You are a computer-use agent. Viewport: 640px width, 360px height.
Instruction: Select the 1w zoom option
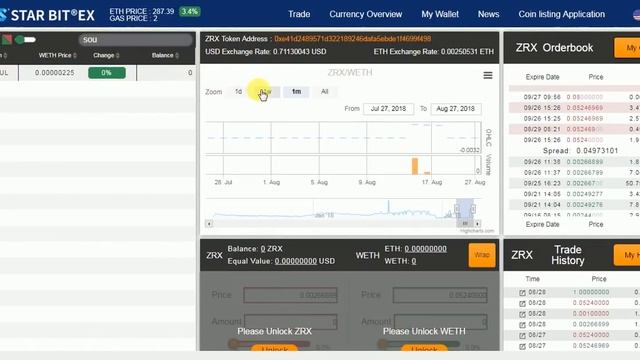point(267,91)
